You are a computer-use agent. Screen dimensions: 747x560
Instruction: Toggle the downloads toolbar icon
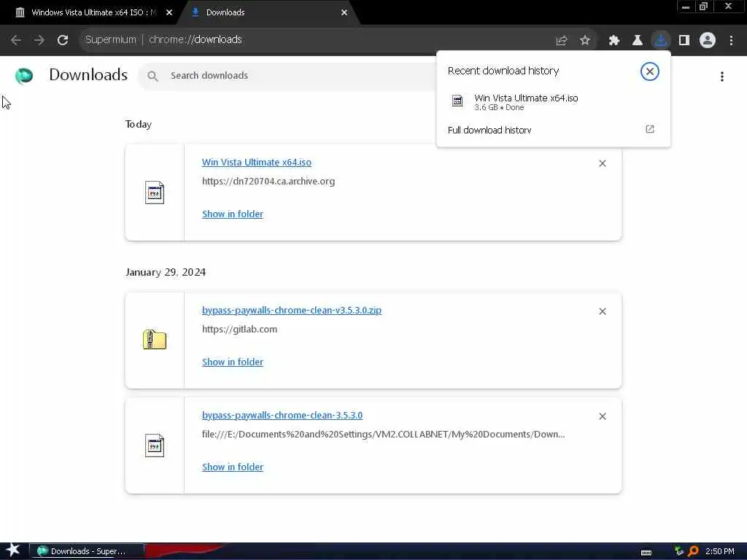pos(661,41)
